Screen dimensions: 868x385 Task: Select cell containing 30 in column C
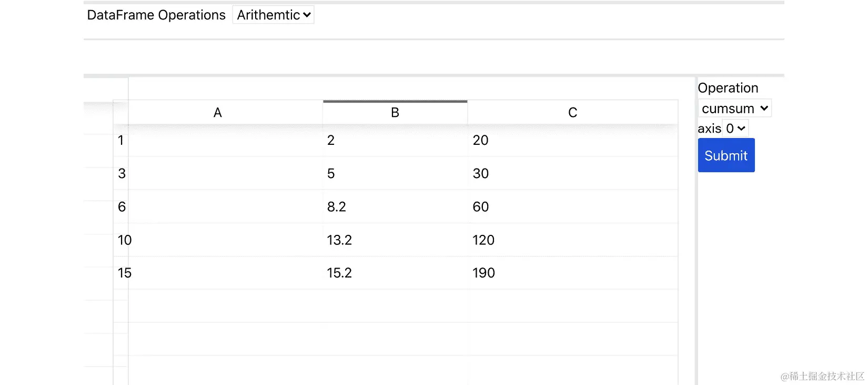click(572, 173)
